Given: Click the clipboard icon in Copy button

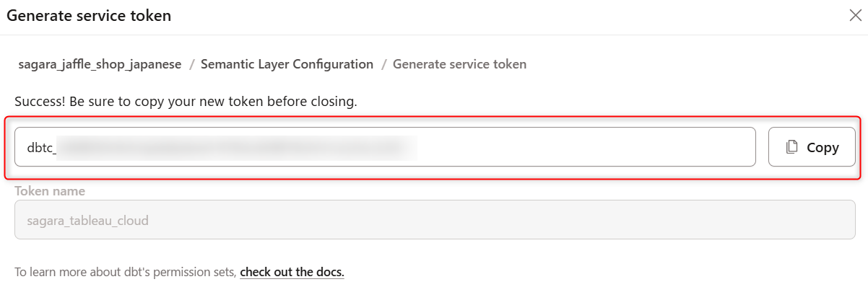Looking at the screenshot, I should 792,147.
